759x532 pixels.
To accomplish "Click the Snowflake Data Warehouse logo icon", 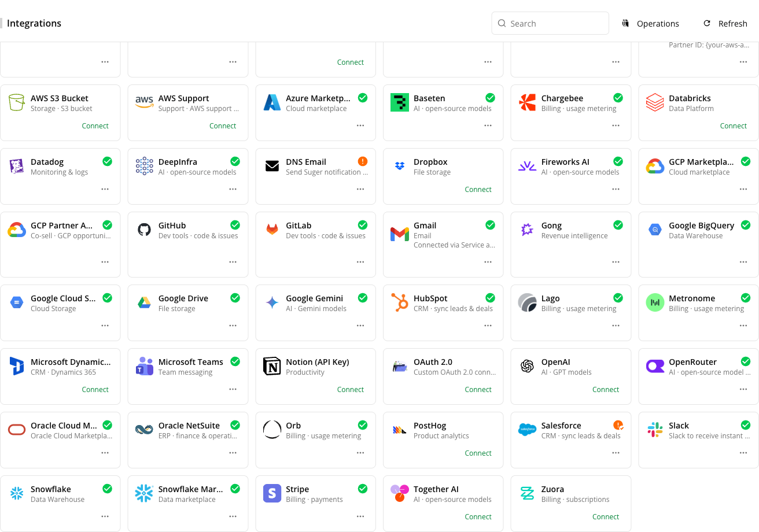I will pyautogui.click(x=17, y=493).
